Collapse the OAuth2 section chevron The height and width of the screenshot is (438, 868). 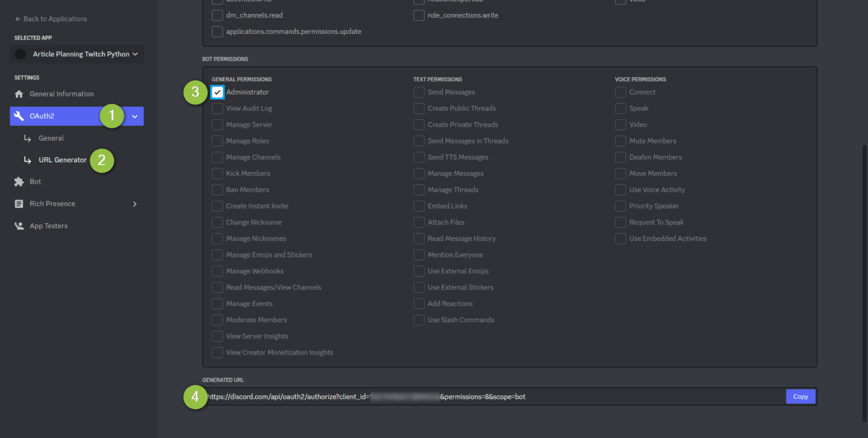(x=134, y=116)
